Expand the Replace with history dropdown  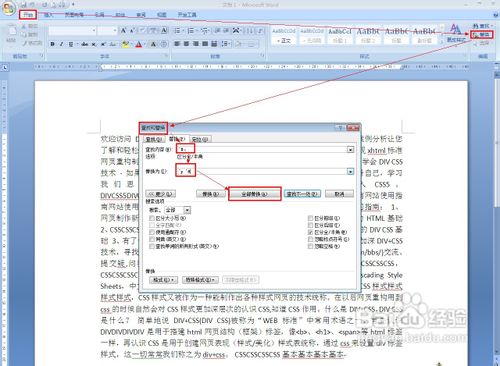[350, 171]
